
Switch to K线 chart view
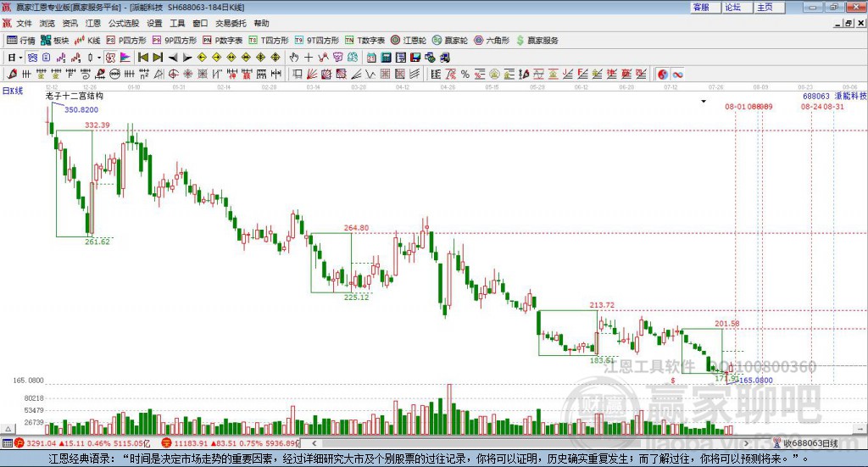coord(87,41)
